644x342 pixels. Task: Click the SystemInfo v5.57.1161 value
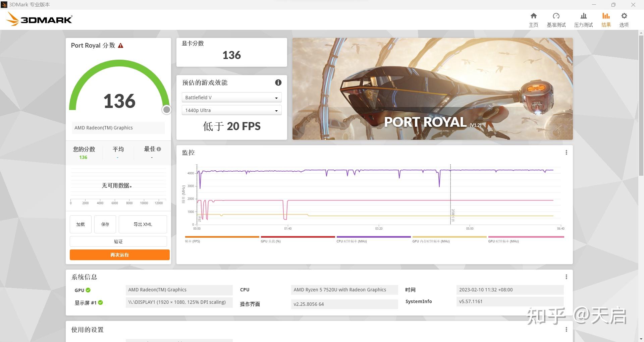pyautogui.click(x=510, y=301)
